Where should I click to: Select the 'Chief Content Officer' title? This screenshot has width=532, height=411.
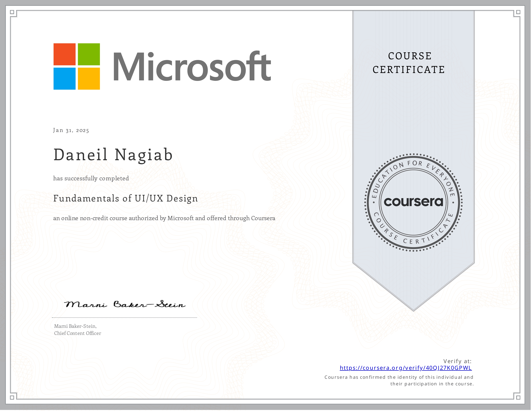77,333
